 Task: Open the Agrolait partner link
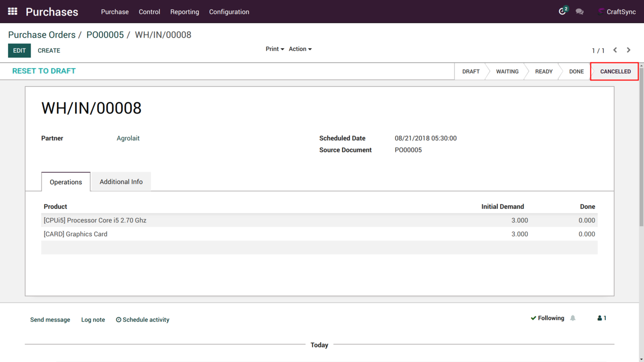coord(128,138)
